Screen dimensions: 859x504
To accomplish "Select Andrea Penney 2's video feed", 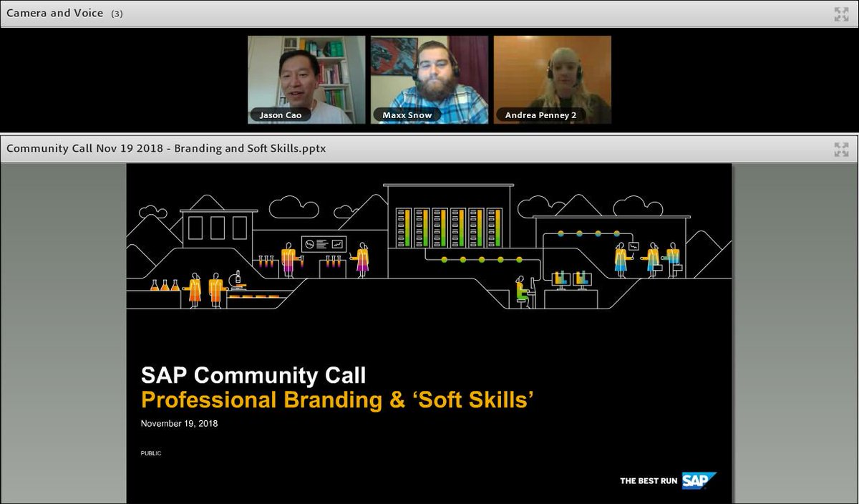I will (553, 80).
